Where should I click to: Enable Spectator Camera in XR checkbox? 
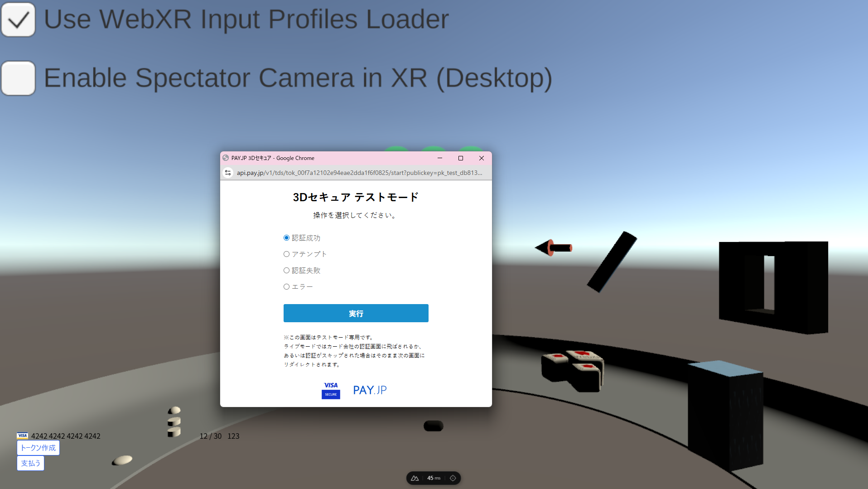point(18,78)
